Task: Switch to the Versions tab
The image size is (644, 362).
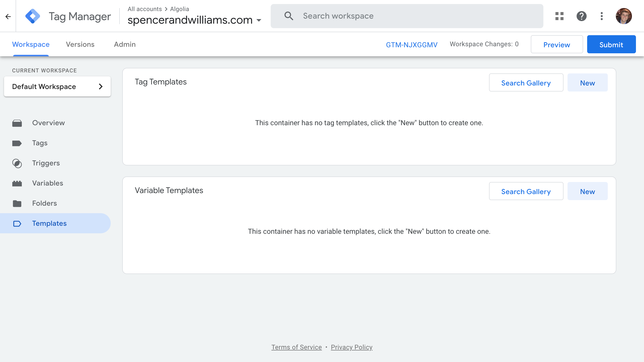Action: pyautogui.click(x=80, y=44)
